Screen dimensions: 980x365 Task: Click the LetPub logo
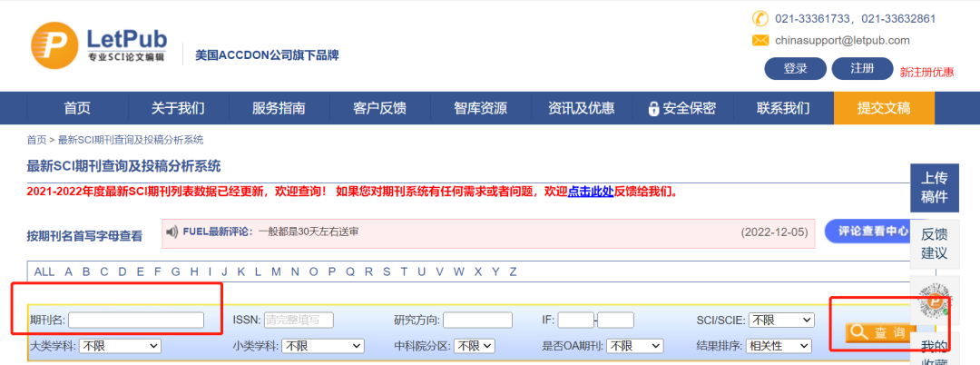99,45
